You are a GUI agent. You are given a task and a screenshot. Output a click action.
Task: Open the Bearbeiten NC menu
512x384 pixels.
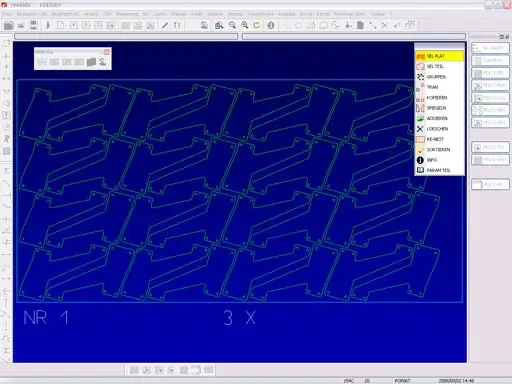[x=66, y=14]
